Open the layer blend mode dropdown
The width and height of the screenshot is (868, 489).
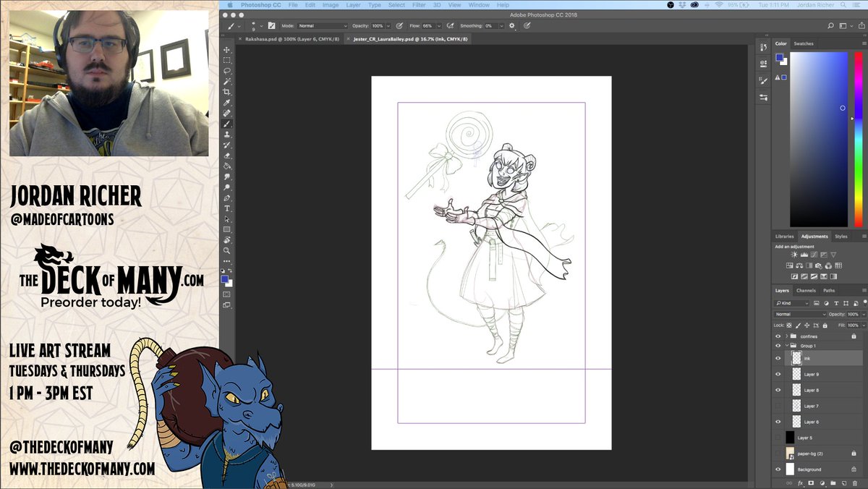coord(801,314)
